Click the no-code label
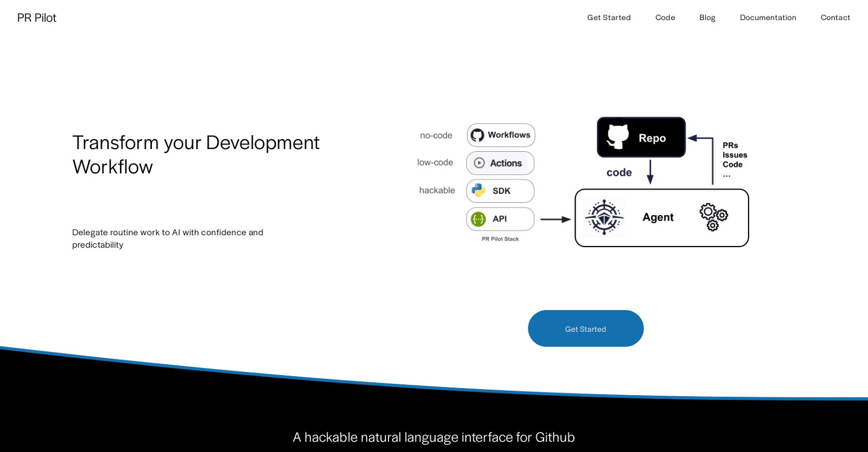This screenshot has height=452, width=868. [x=436, y=135]
